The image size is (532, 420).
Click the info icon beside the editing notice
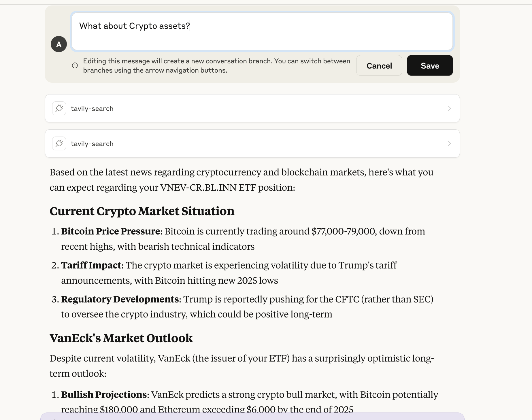point(75,65)
